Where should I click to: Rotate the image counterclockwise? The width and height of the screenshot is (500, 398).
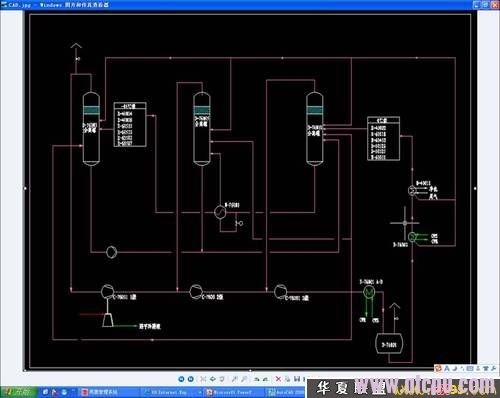(x=266, y=379)
